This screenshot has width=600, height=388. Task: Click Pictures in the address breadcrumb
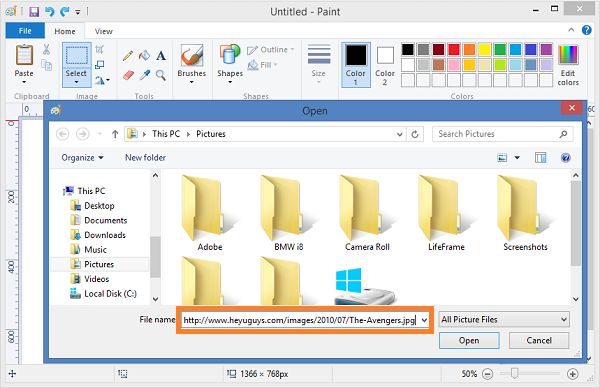pos(211,134)
